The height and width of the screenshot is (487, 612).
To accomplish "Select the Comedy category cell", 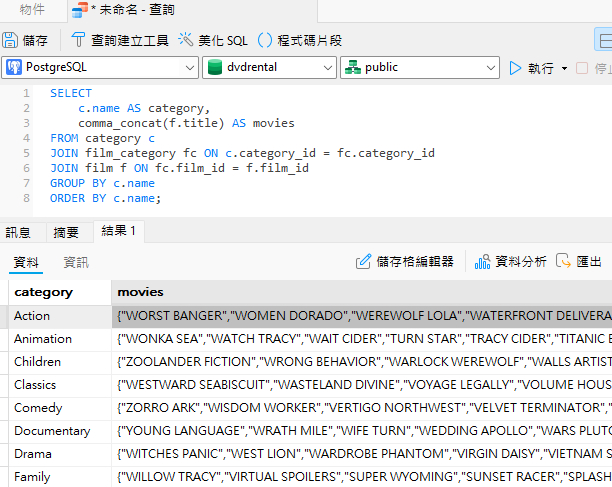I will pyautogui.click(x=60, y=408).
